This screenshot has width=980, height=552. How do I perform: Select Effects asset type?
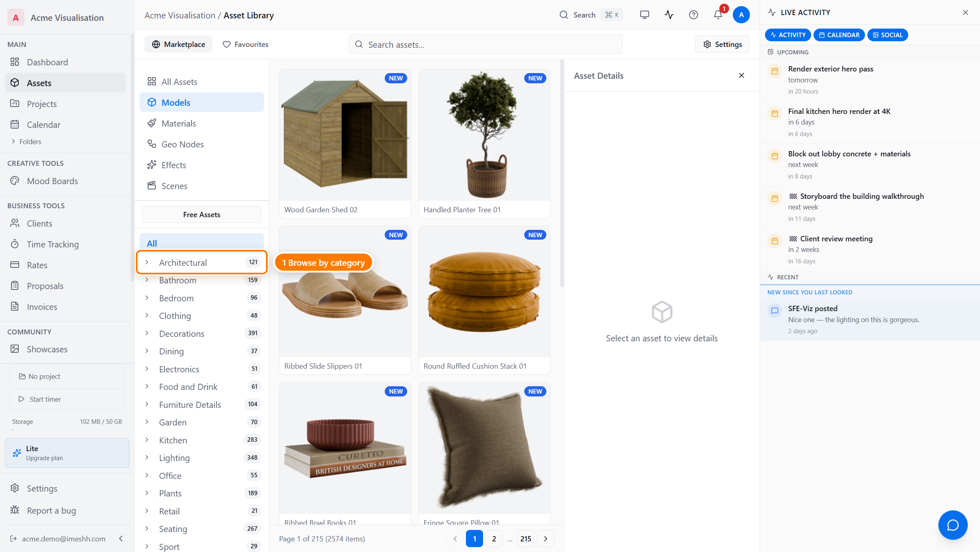coord(202,165)
